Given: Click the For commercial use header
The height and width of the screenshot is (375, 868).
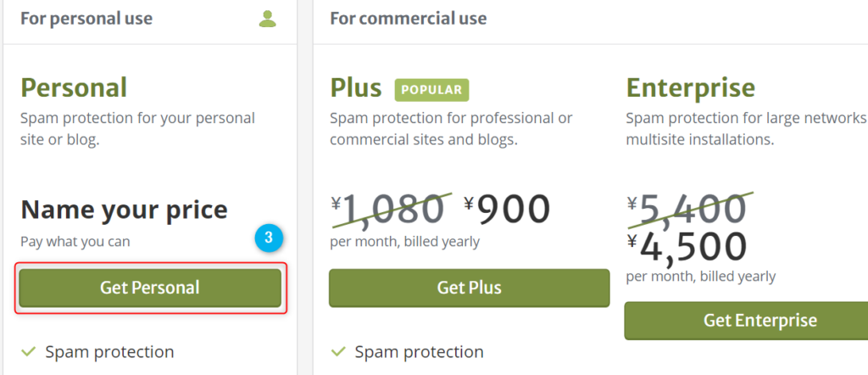Looking at the screenshot, I should click(409, 19).
